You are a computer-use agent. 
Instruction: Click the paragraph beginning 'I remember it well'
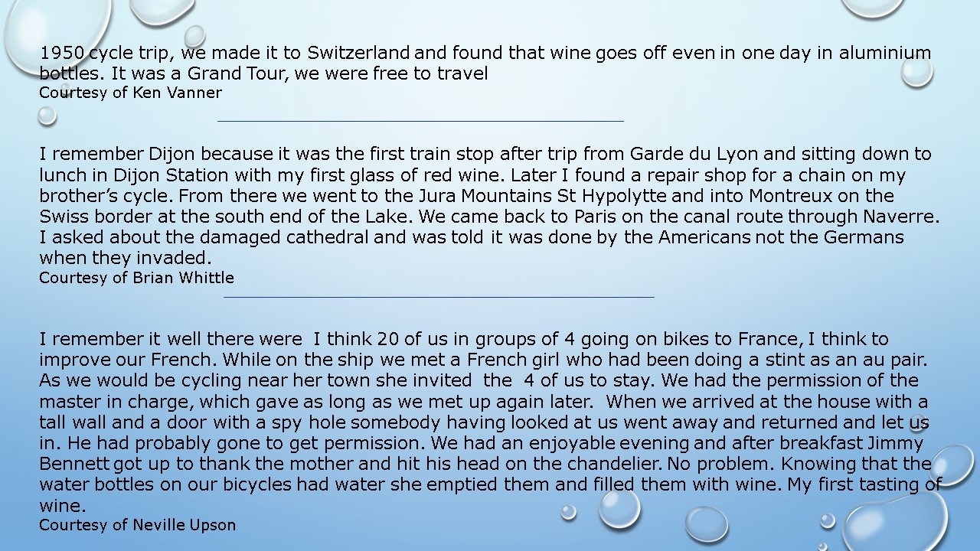491,422
